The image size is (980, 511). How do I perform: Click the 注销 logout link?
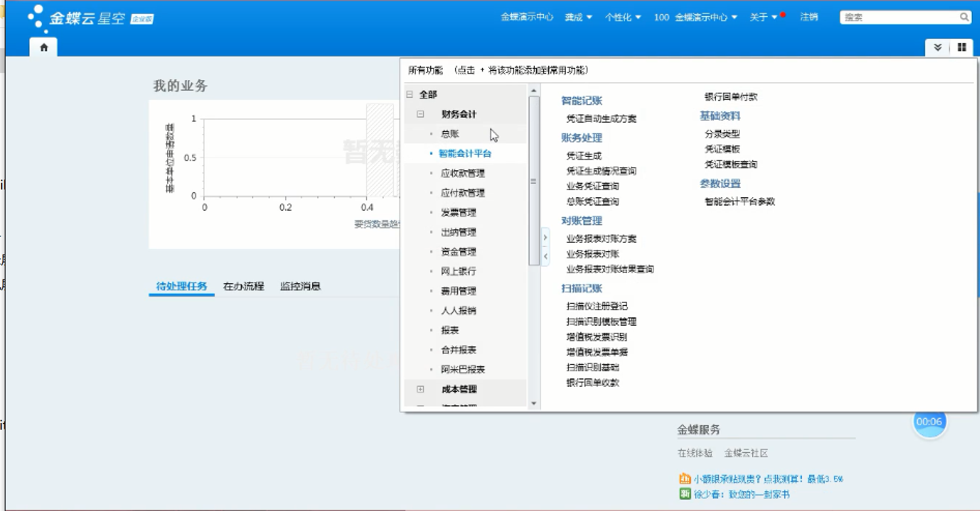tap(809, 17)
